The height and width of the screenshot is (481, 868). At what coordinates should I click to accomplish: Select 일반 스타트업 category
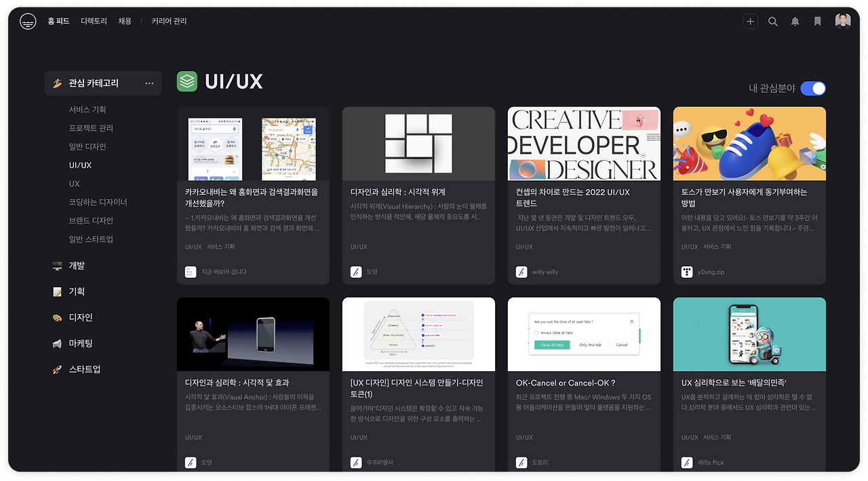point(91,239)
